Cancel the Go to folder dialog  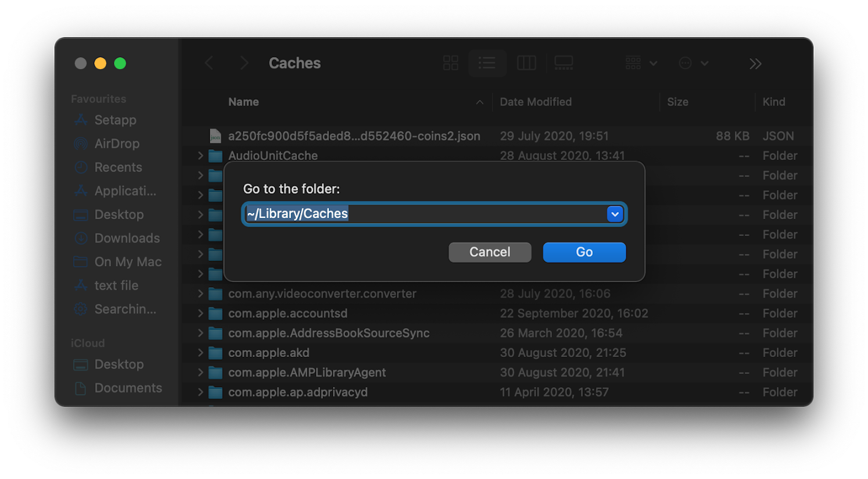coord(490,252)
